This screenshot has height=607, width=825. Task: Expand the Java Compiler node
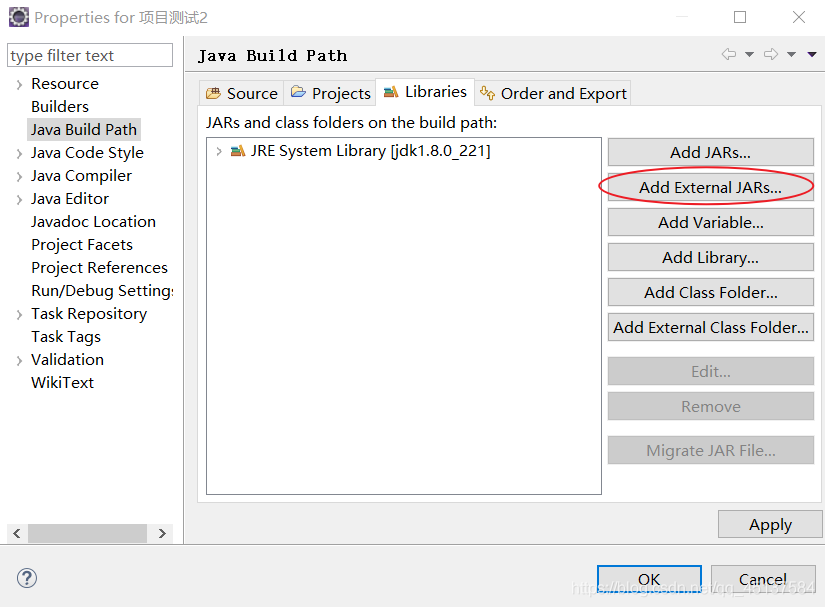coord(19,177)
